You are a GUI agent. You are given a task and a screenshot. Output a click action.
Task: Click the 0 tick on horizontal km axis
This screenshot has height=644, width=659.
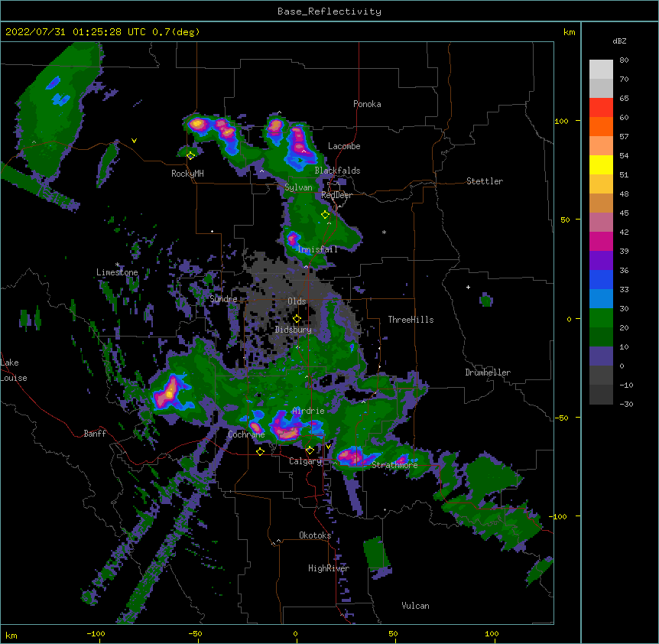click(x=295, y=633)
